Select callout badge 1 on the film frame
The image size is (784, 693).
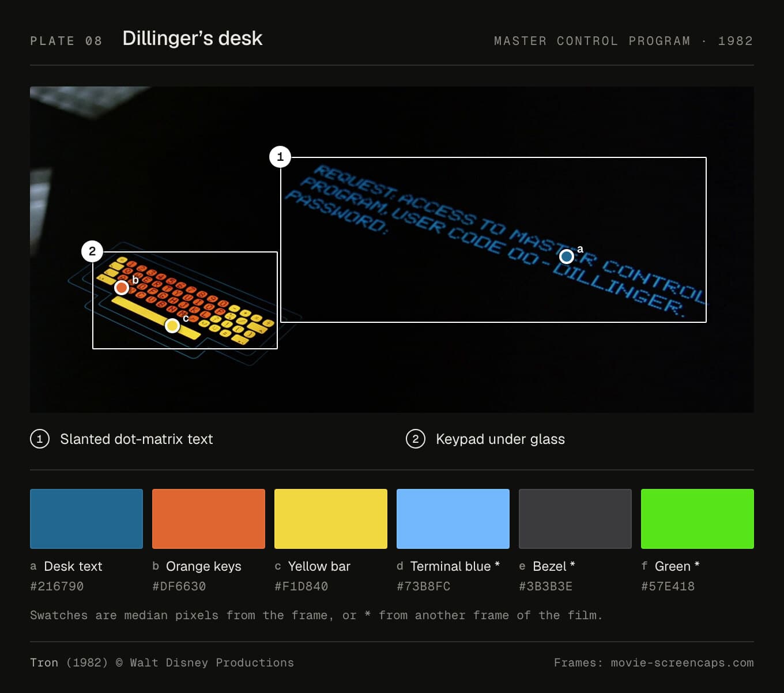(x=280, y=157)
